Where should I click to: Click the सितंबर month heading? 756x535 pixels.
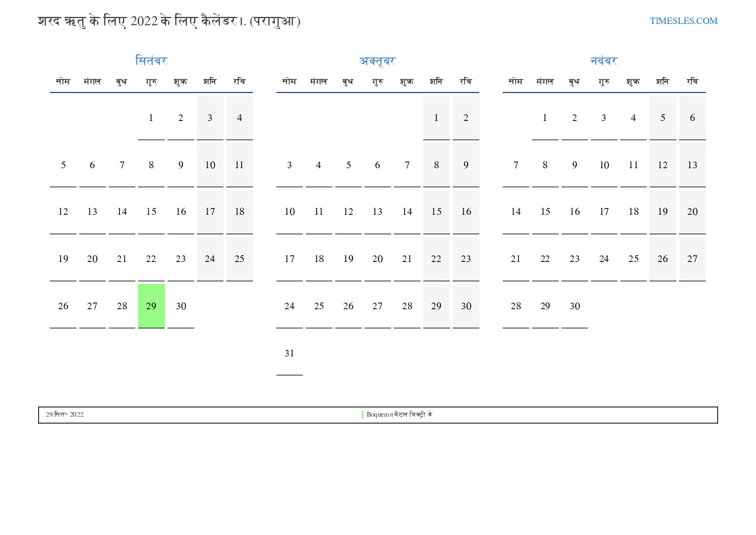151,61
